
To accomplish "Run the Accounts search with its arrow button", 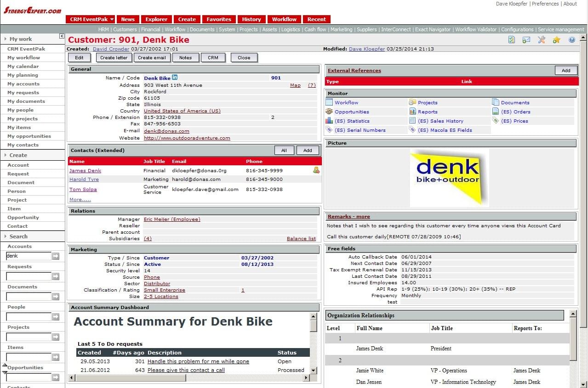I will pos(56,256).
